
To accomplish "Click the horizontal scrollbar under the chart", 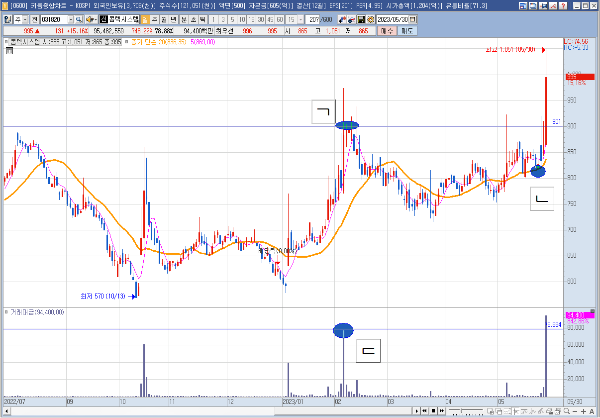I will pyautogui.click(x=210, y=411).
